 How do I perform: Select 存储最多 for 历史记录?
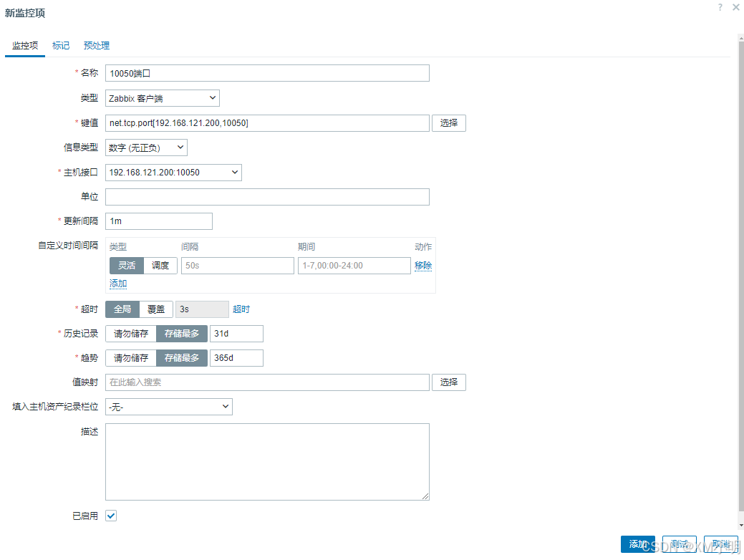[x=182, y=334]
